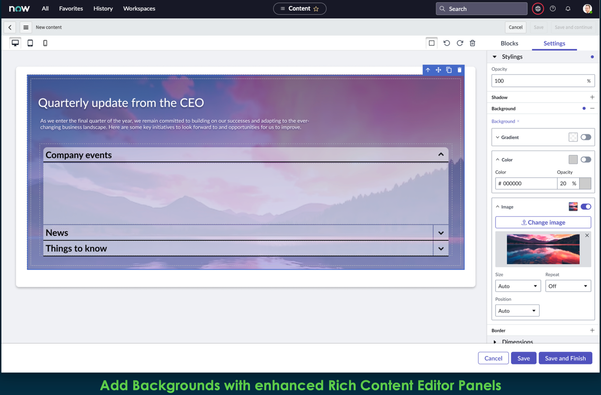
Task: Click the Content pill in header
Action: pyautogui.click(x=300, y=8)
